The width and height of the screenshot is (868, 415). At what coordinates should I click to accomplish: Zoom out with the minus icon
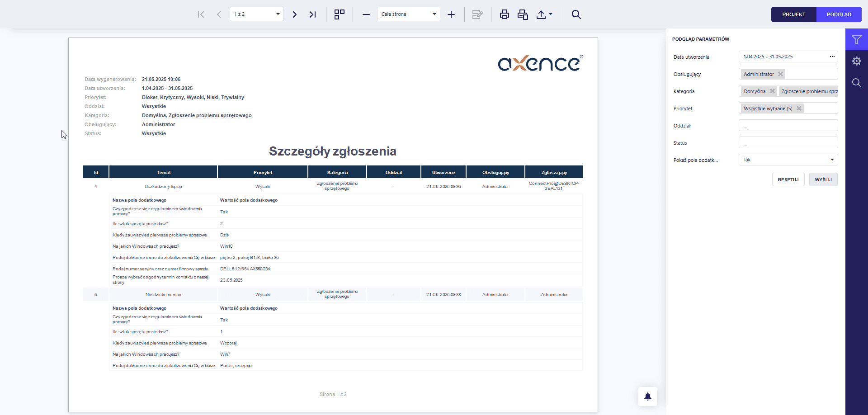click(x=366, y=14)
